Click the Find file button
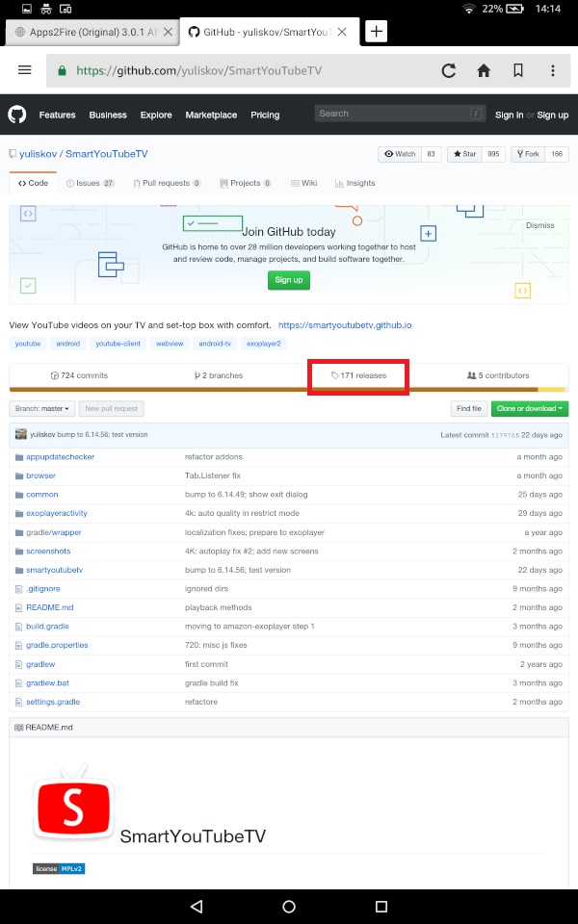 click(469, 408)
